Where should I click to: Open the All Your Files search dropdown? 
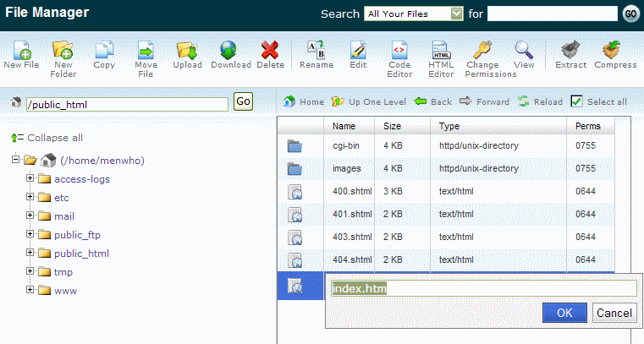point(414,14)
